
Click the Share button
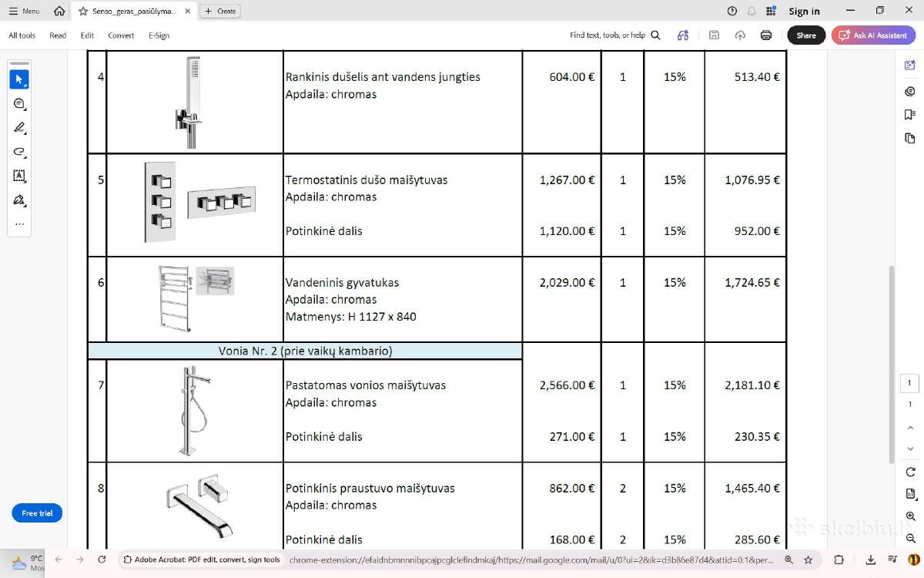(x=806, y=35)
